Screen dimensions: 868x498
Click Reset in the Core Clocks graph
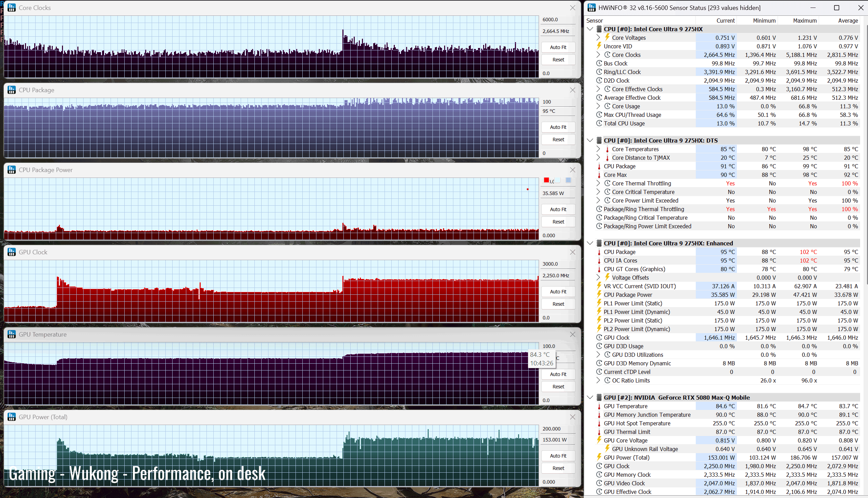(558, 60)
